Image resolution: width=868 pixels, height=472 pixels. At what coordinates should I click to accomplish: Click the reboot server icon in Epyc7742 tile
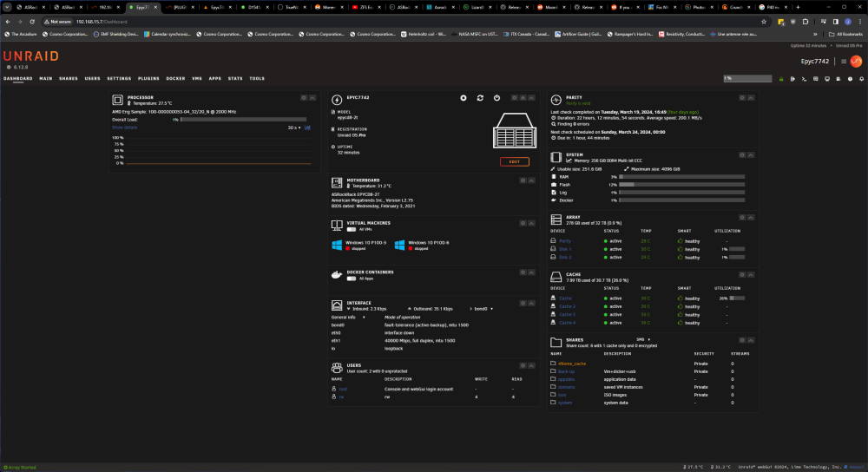click(480, 98)
